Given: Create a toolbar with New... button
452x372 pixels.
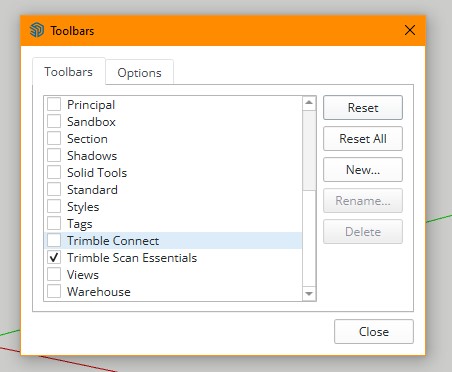Looking at the screenshot, I should click(x=363, y=169).
